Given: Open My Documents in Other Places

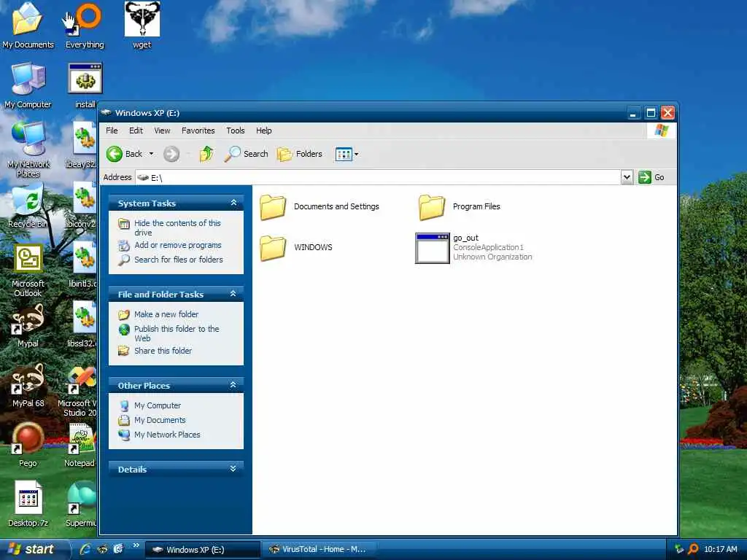Looking at the screenshot, I should point(160,420).
